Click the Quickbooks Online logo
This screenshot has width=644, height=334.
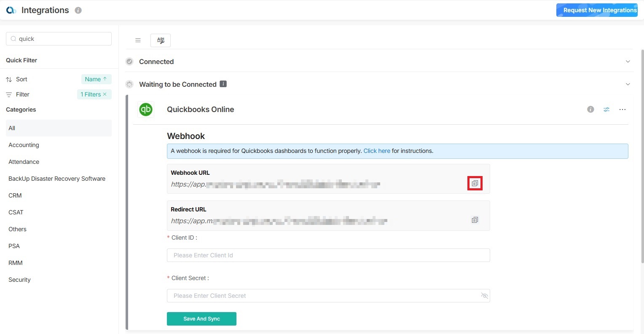point(146,110)
